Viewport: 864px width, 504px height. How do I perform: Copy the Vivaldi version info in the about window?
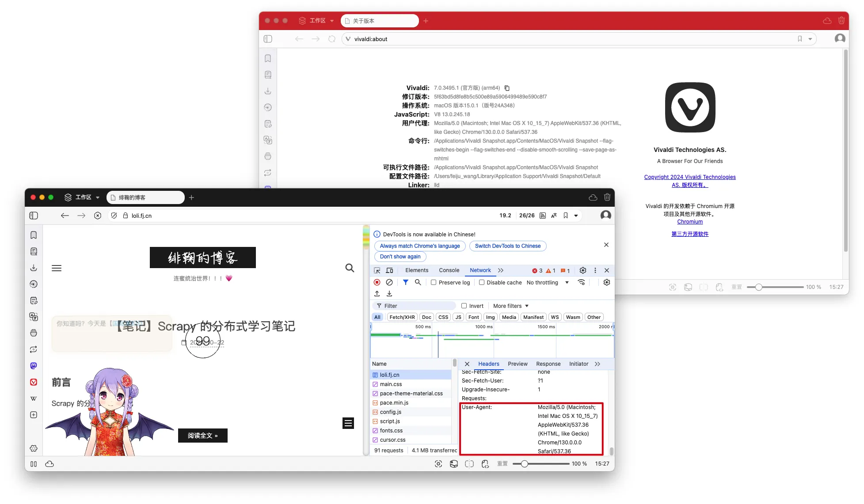pyautogui.click(x=507, y=88)
